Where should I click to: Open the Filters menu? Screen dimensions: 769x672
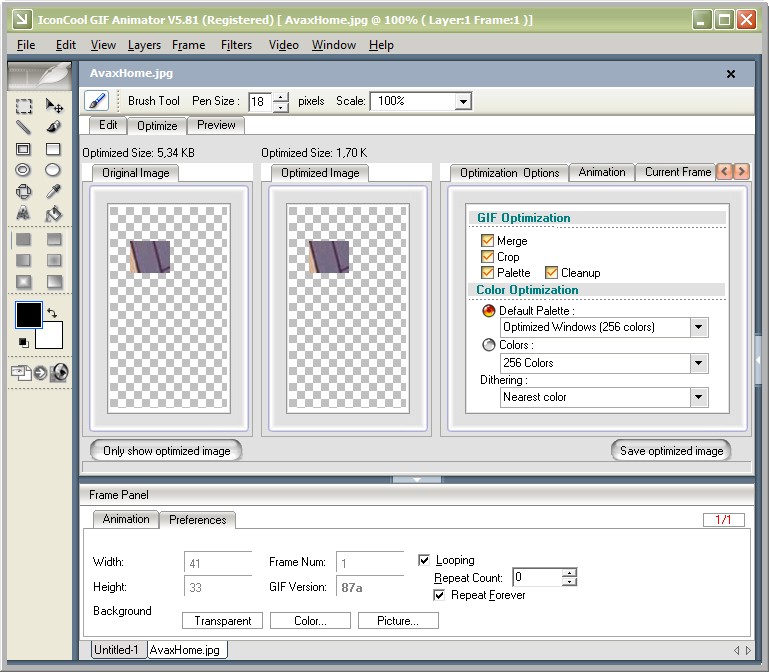pyautogui.click(x=236, y=45)
